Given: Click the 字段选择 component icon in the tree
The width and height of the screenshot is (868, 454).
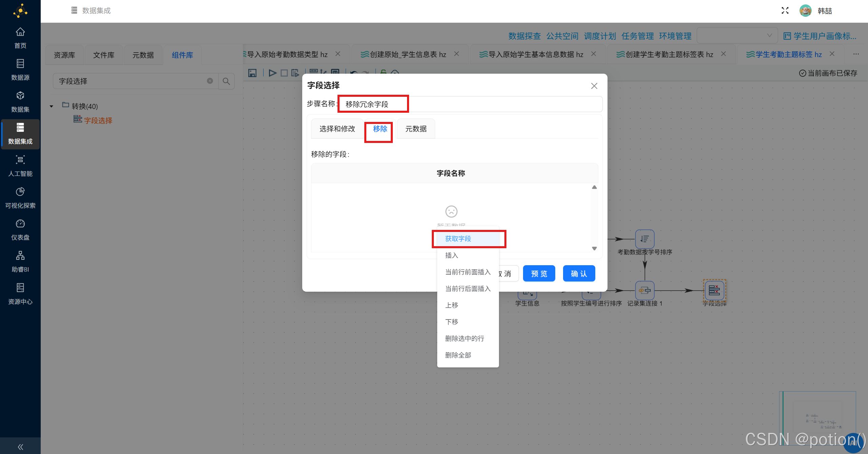Looking at the screenshot, I should 78,119.
